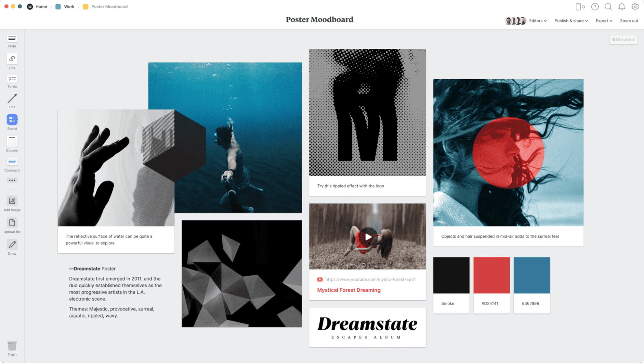Open the Publish & share dropdown
This screenshot has width=644, height=363.
[x=571, y=20]
